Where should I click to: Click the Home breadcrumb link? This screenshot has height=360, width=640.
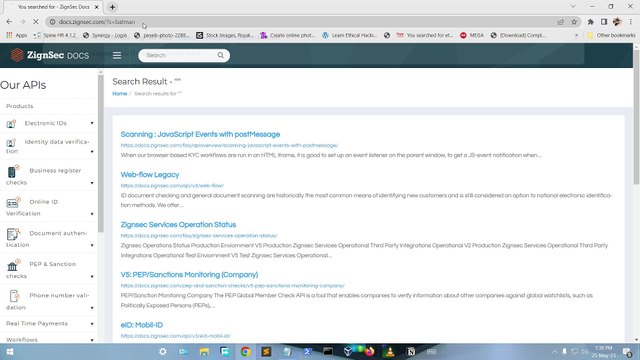coord(120,93)
